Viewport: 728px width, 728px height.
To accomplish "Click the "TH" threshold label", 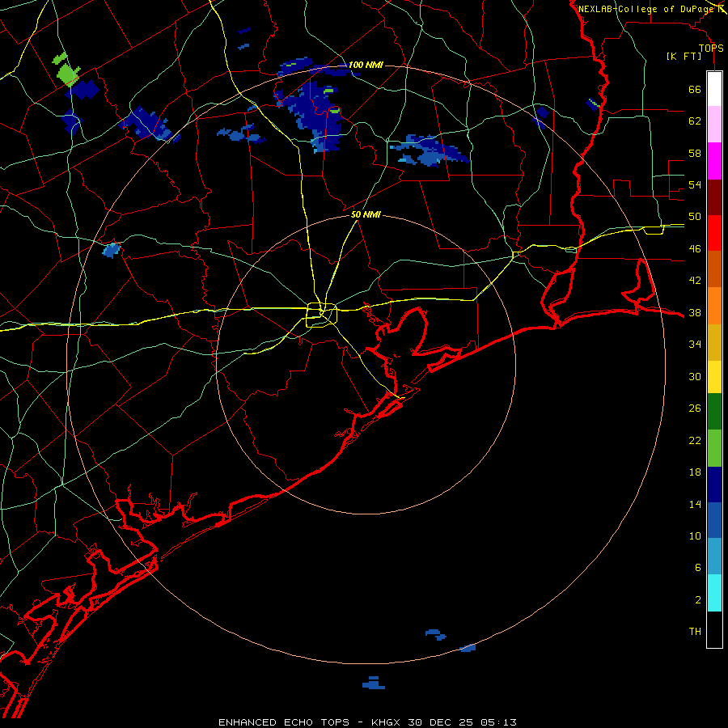I will (x=695, y=632).
